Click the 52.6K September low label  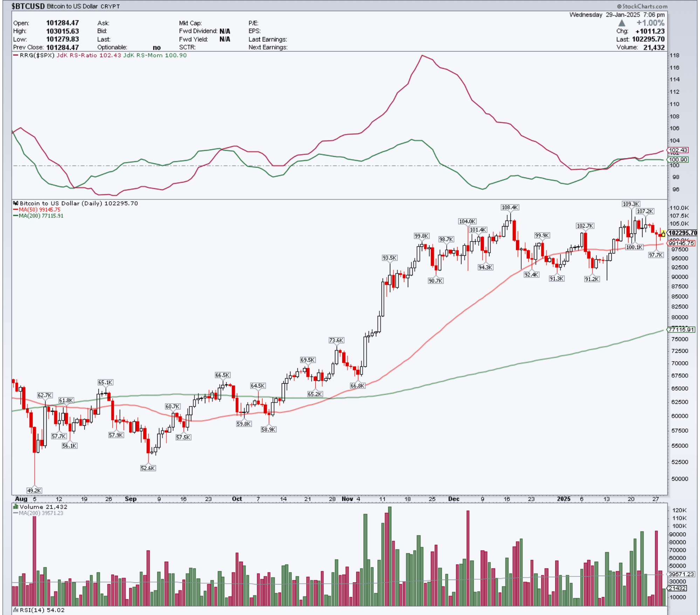pyautogui.click(x=148, y=468)
